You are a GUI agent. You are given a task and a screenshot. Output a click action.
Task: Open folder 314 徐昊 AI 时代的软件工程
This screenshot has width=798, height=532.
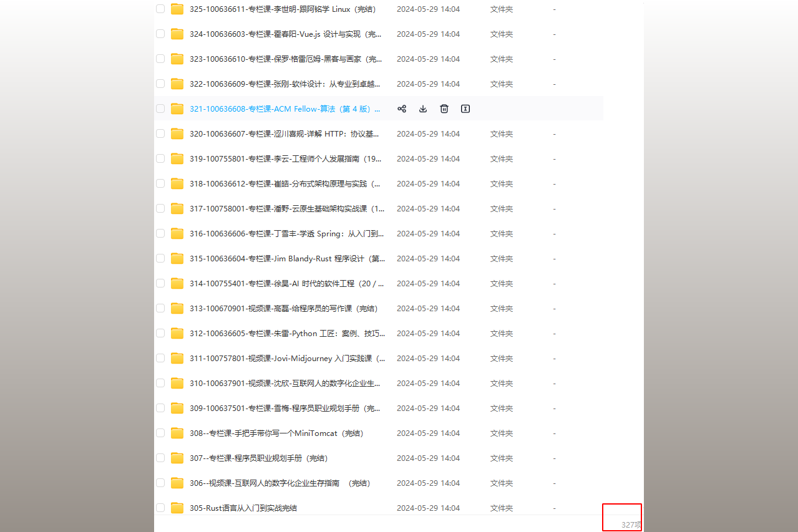pyautogui.click(x=287, y=283)
